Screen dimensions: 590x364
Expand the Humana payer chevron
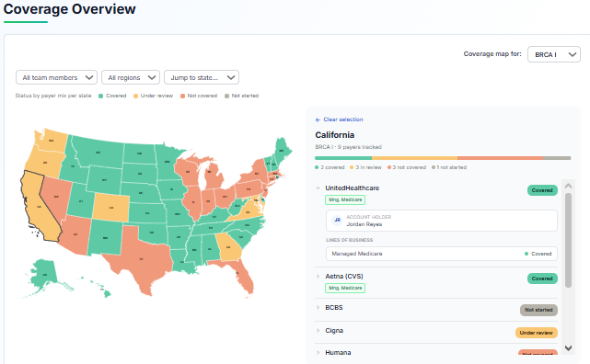click(x=318, y=353)
